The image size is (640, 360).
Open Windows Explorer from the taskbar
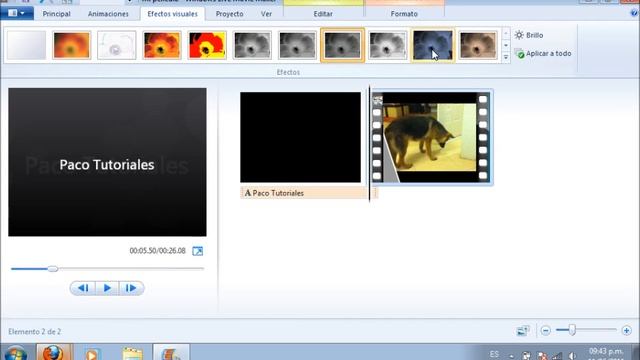pos(132,353)
